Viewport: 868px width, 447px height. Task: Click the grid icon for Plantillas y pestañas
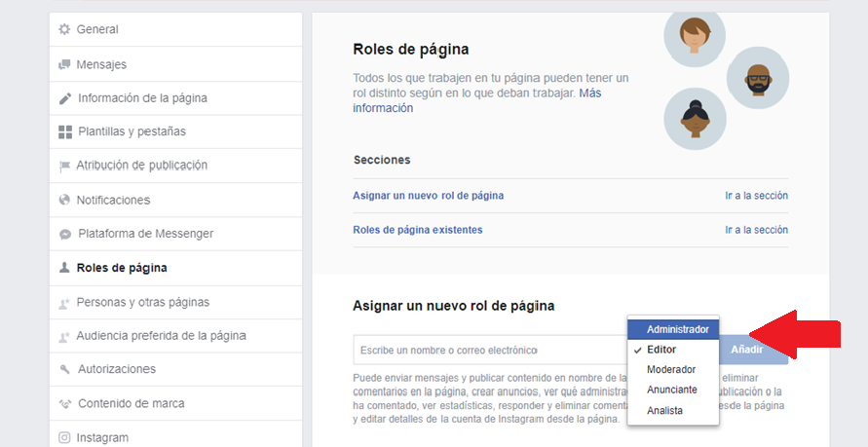pos(64,131)
